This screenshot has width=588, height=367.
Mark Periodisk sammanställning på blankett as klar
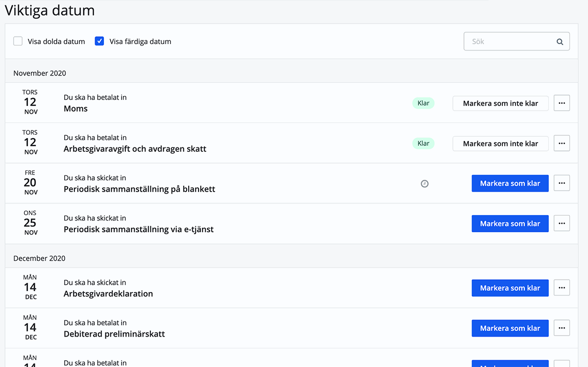(x=510, y=183)
